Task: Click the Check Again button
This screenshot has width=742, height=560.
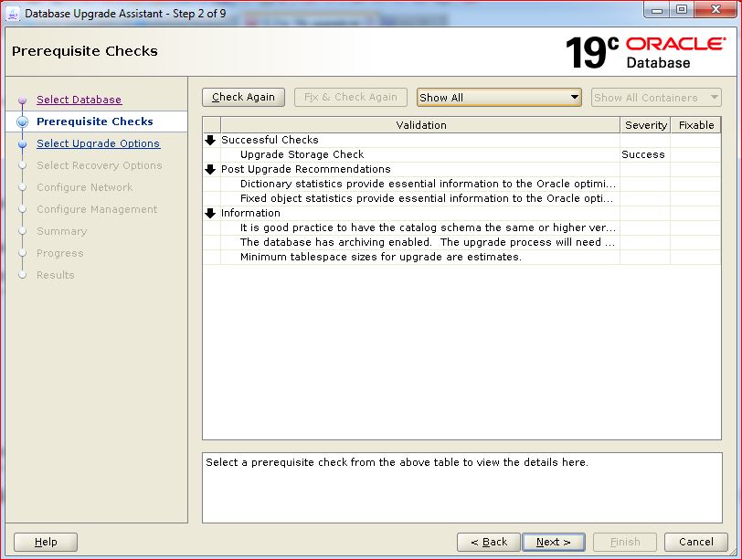Action: 243,98
